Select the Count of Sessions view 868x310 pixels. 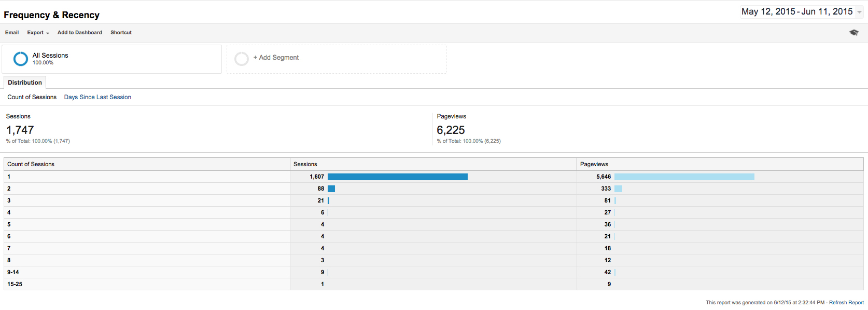(32, 97)
